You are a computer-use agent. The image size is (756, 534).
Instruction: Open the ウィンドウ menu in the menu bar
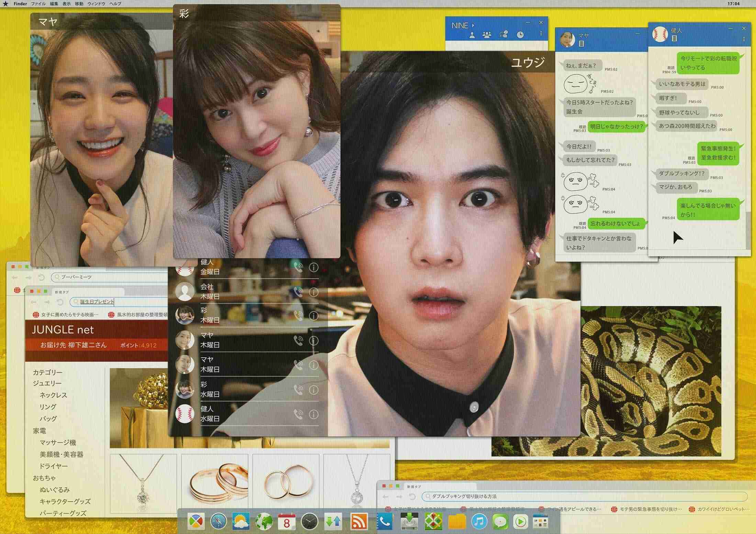pos(96,4)
